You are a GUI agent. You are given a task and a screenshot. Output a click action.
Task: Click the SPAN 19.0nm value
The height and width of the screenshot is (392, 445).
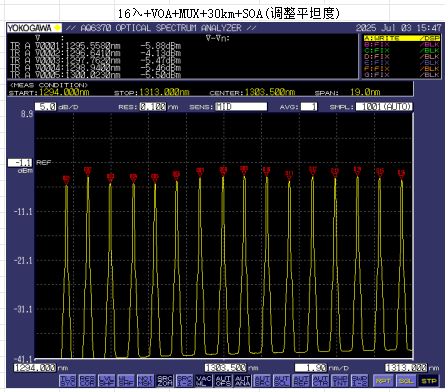pos(365,92)
